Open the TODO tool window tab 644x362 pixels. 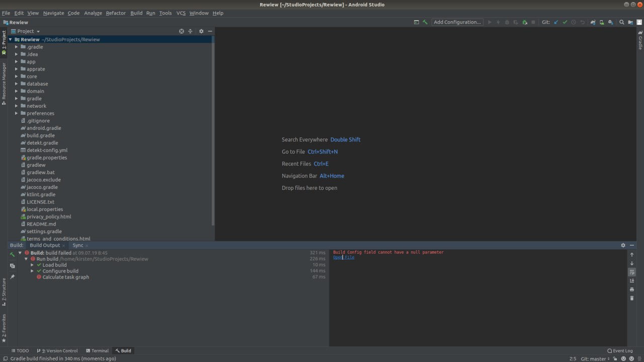[x=20, y=350]
